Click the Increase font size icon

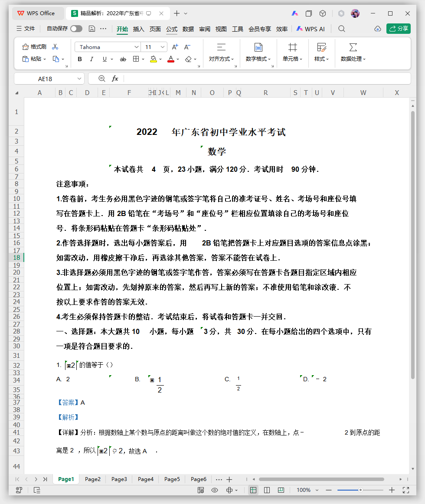(175, 47)
